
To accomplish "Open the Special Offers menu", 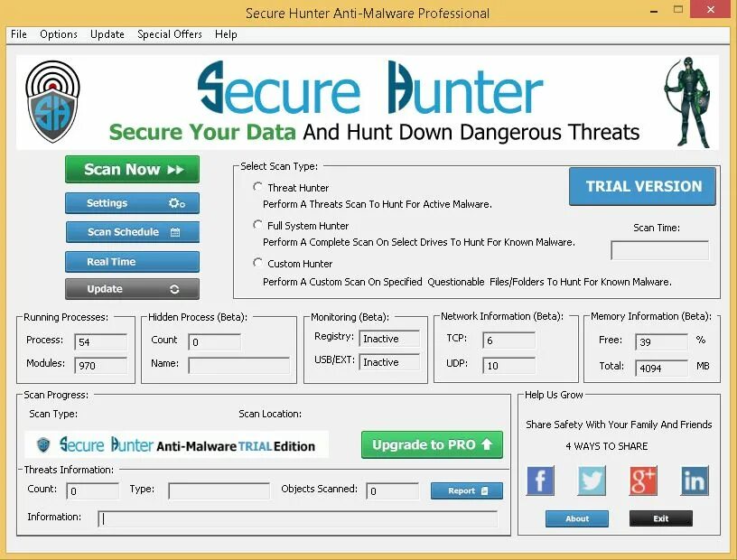I will 170,34.
